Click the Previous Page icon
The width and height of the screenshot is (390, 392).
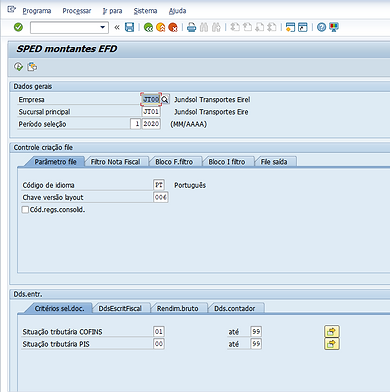pyautogui.click(x=247, y=27)
